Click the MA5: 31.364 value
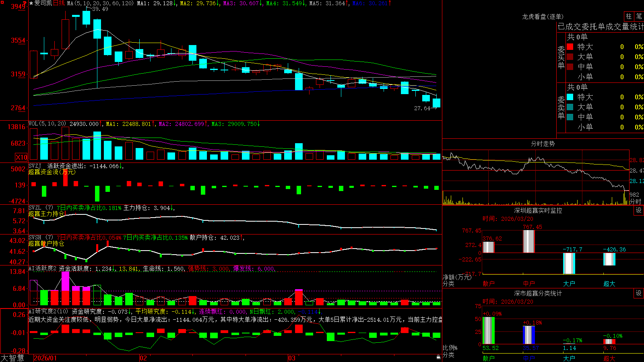Viewport: 644px width, 362px height. [329, 3]
